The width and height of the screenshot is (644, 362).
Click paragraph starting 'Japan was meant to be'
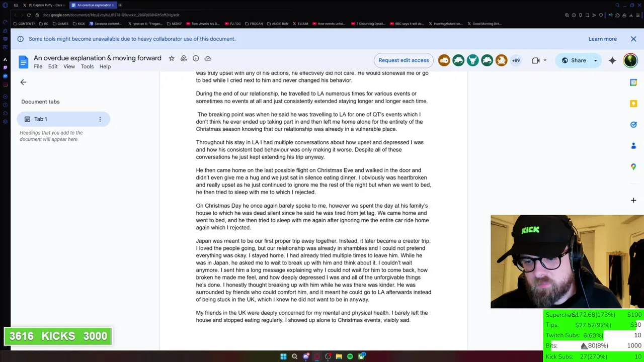pyautogui.click(x=313, y=270)
